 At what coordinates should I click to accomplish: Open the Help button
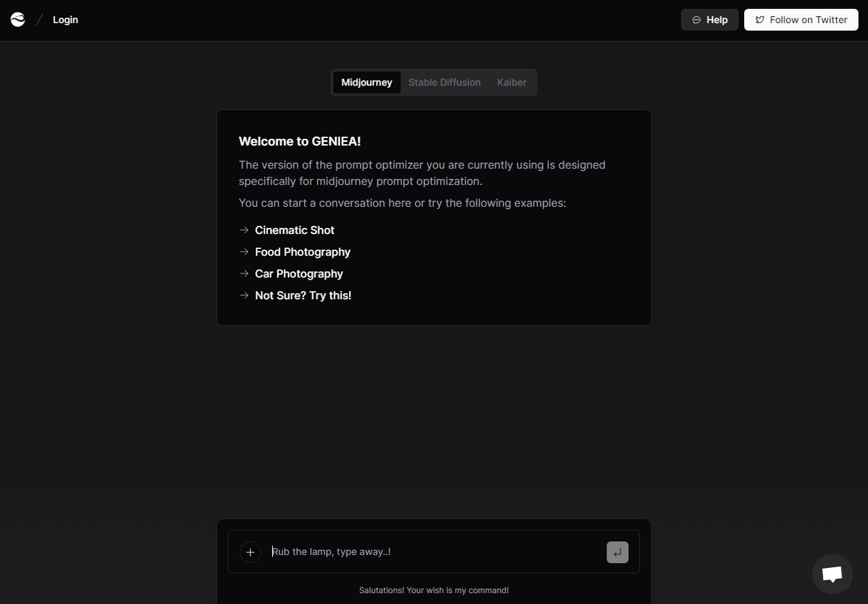[710, 20]
